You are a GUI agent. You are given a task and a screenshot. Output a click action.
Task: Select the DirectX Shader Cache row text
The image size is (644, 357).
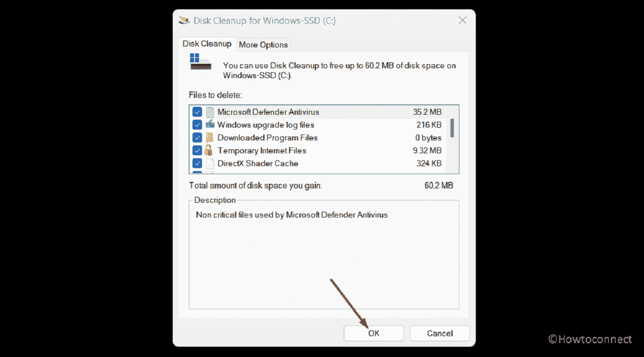(258, 163)
